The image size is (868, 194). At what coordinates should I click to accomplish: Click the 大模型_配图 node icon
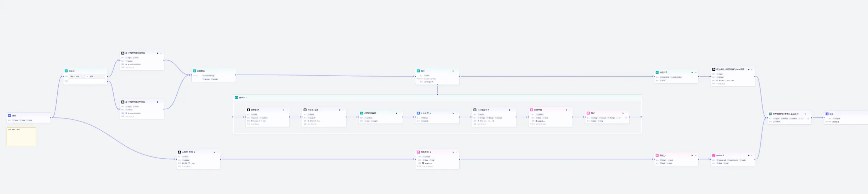tap(305, 110)
